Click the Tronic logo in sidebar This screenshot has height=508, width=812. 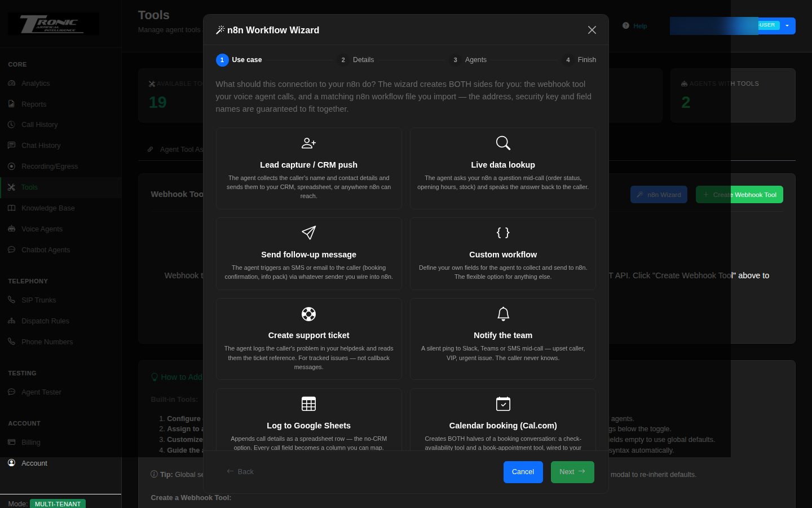[53, 24]
